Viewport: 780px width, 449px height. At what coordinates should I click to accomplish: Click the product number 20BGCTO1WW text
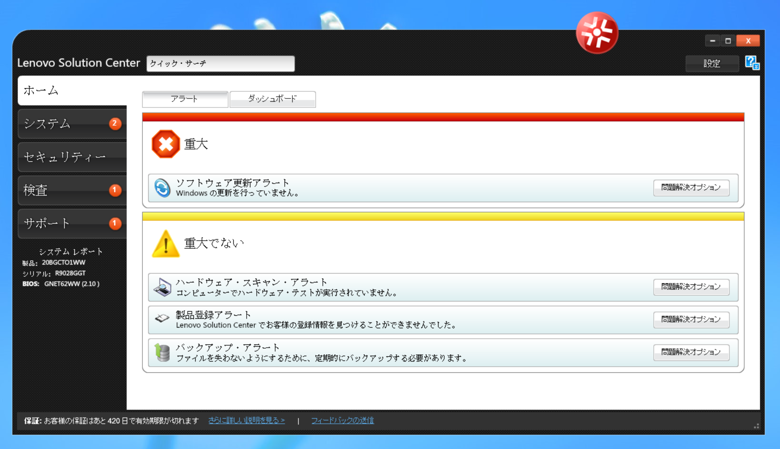(63, 263)
